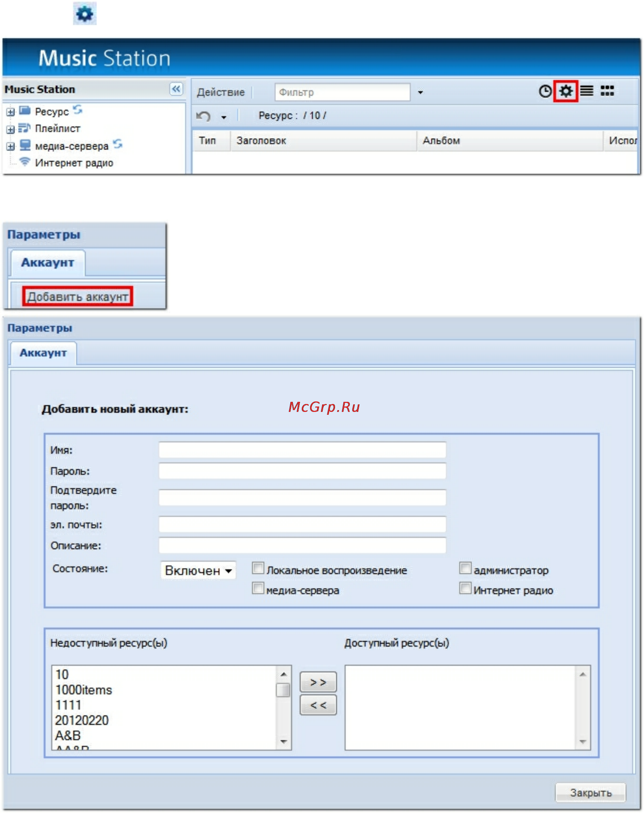
Task: Expand the Плейлист tree node
Action: coord(10,129)
